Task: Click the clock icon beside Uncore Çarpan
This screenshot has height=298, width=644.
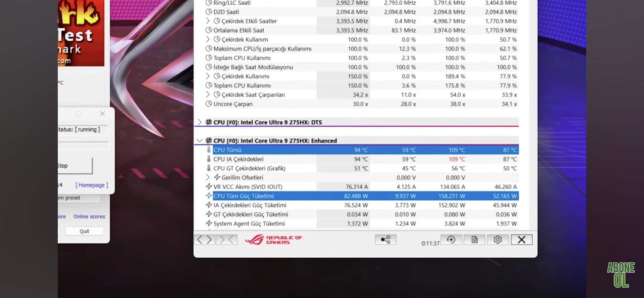Action: point(209,104)
